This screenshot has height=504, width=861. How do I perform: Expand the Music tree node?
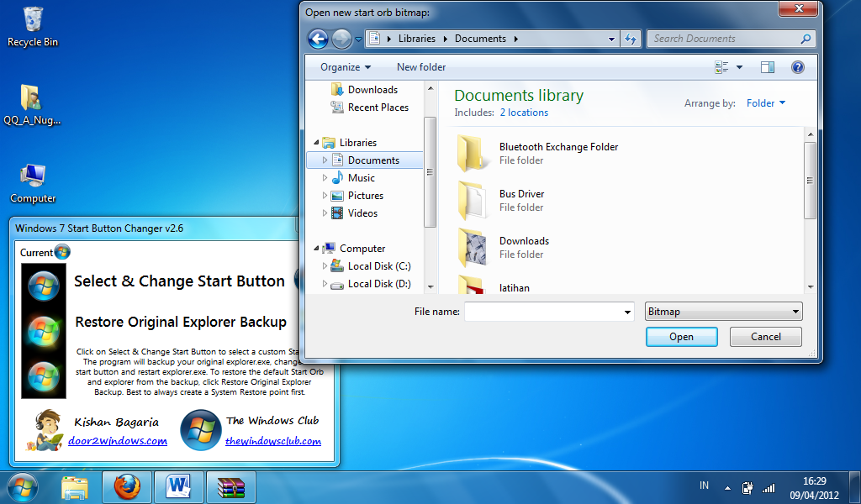click(325, 178)
